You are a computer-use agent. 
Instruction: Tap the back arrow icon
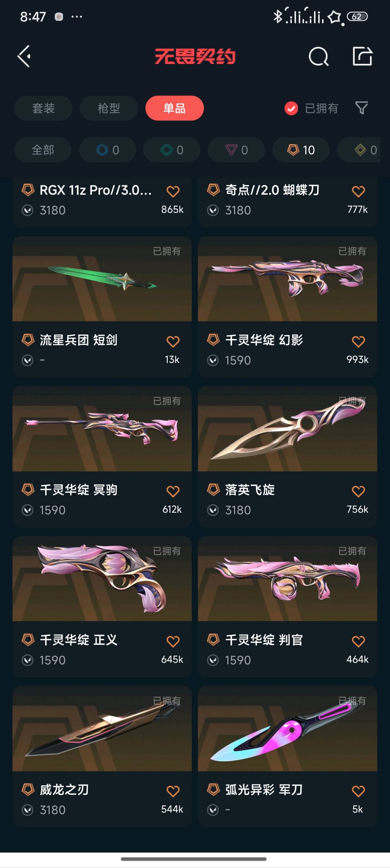(24, 56)
